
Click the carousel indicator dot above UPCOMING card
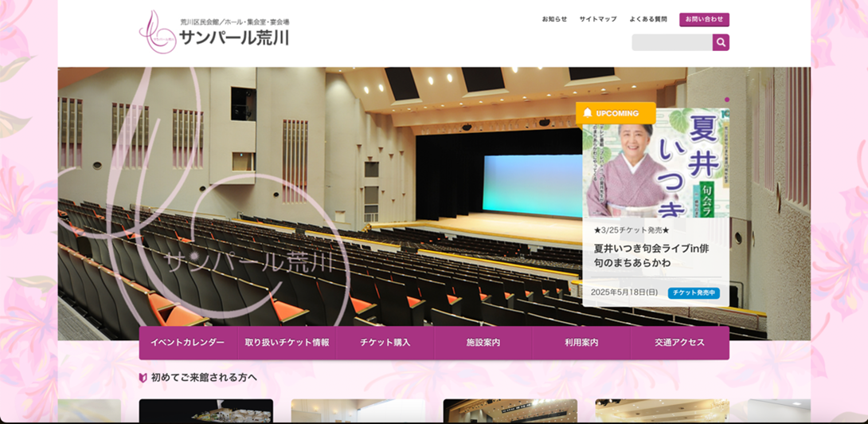click(727, 100)
